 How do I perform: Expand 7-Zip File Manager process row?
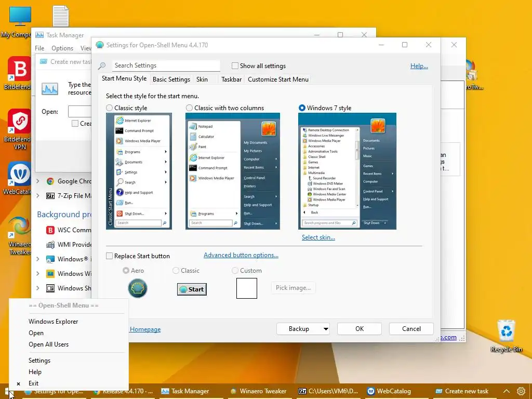pyautogui.click(x=38, y=196)
